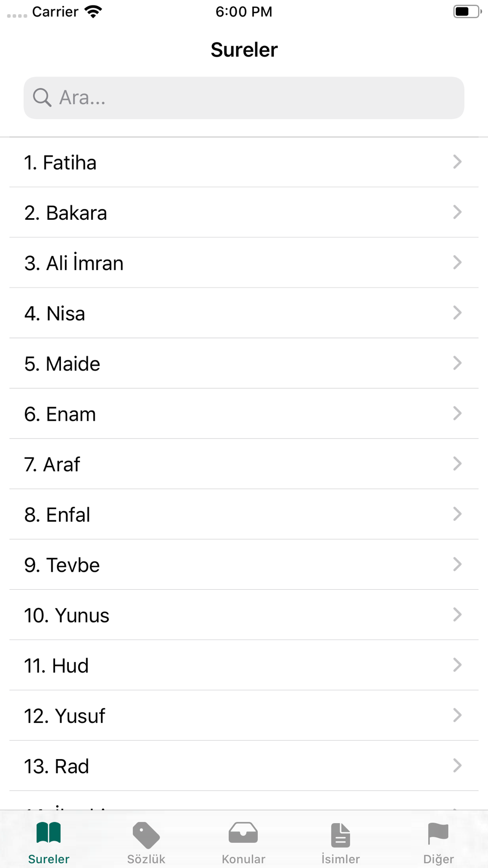Expand the chevron next to Fatiha
Image resolution: width=488 pixels, height=868 pixels.
click(x=457, y=162)
